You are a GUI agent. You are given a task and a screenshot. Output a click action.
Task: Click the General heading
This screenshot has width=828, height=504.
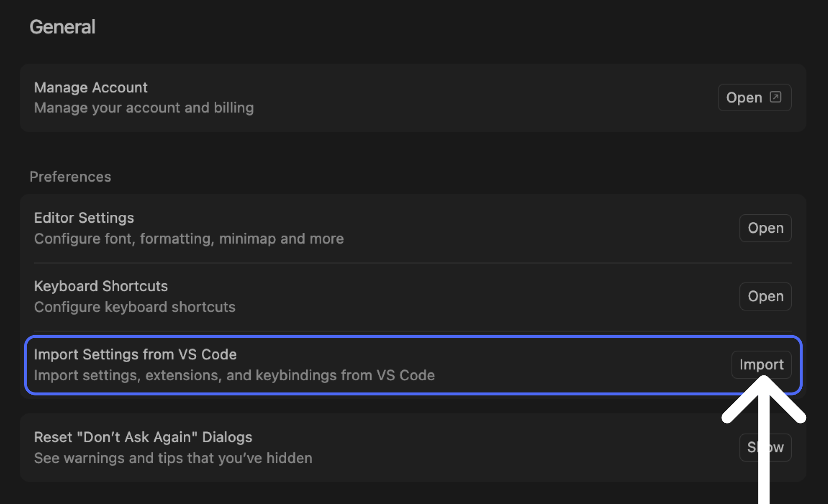point(62,27)
